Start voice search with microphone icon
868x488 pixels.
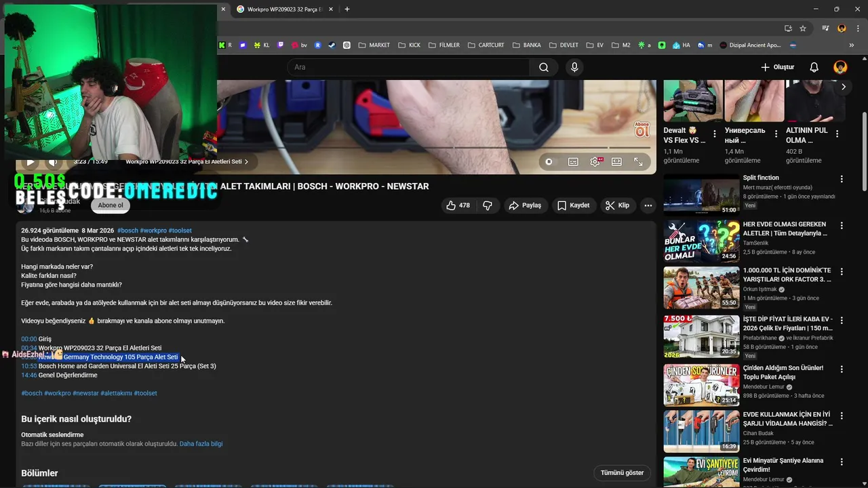pos(574,67)
